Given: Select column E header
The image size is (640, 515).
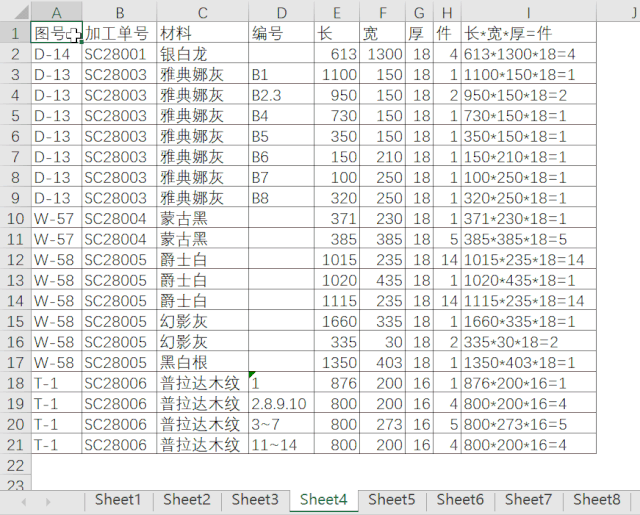Looking at the screenshot, I should point(337,12).
